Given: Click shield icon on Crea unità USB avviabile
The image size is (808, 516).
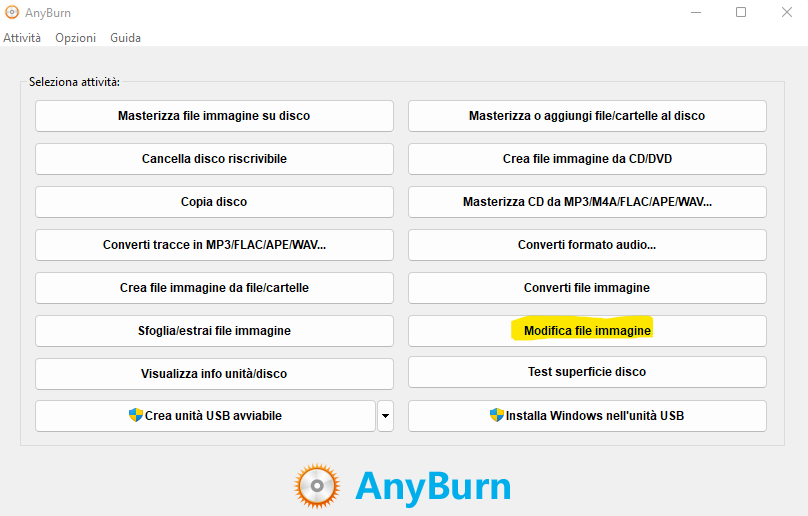Looking at the screenshot, I should pyautogui.click(x=136, y=416).
